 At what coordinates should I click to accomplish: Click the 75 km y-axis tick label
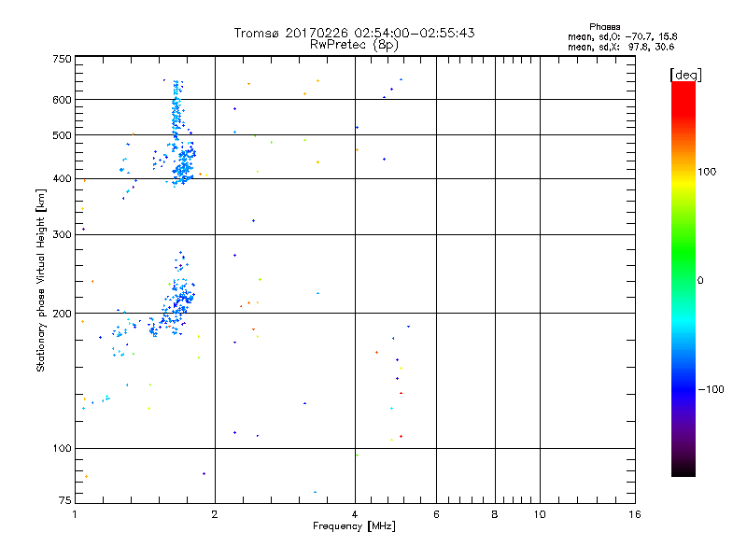pyautogui.click(x=65, y=500)
